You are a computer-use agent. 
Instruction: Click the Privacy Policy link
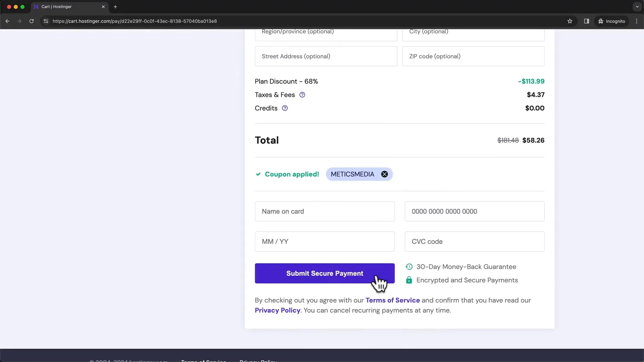point(277,310)
